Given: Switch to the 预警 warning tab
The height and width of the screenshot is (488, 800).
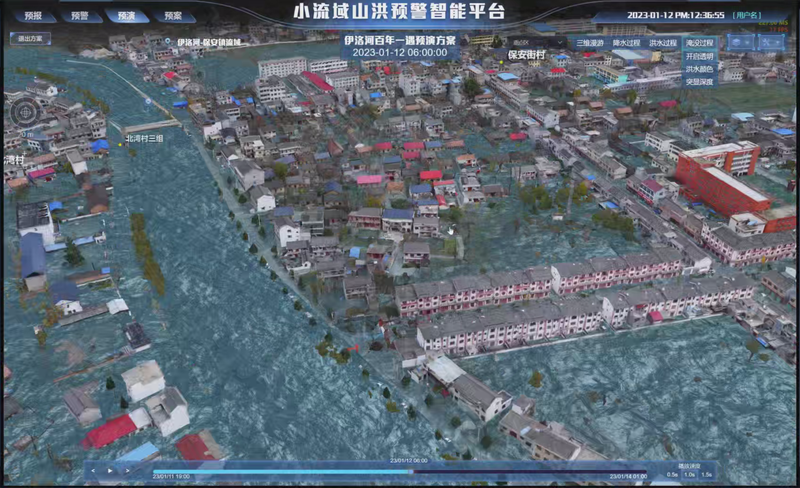Looking at the screenshot, I should pos(80,16).
